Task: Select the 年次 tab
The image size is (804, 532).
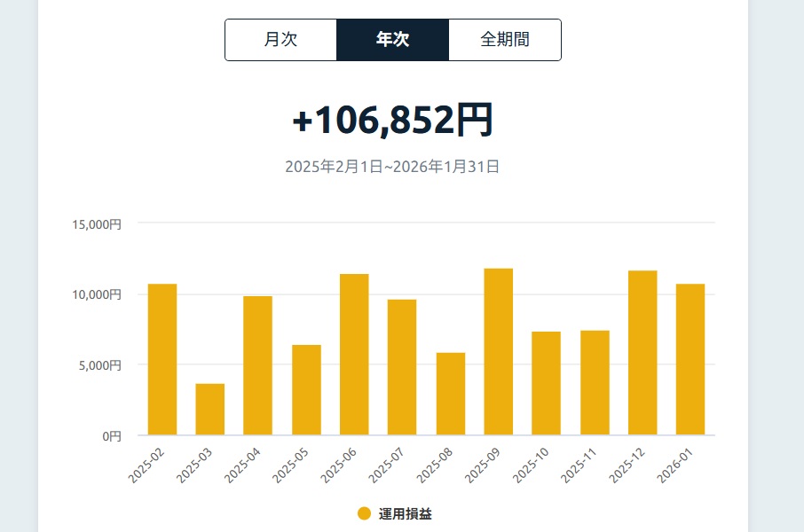Action: 392,40
